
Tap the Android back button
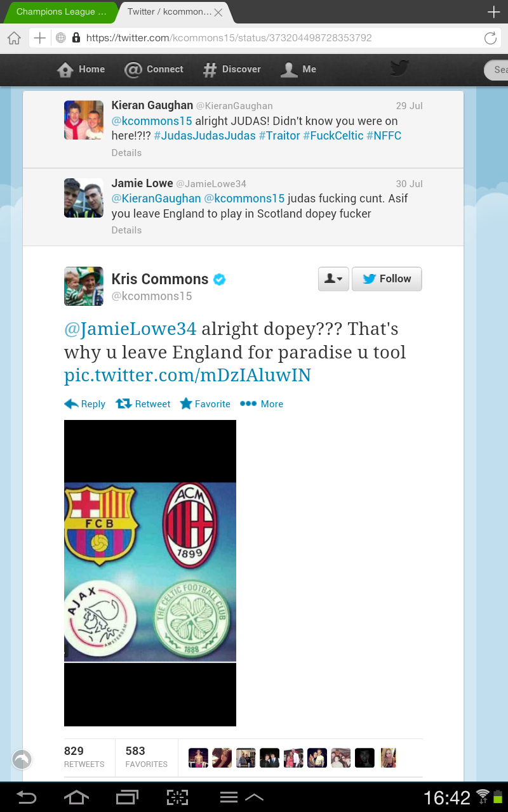click(x=26, y=797)
